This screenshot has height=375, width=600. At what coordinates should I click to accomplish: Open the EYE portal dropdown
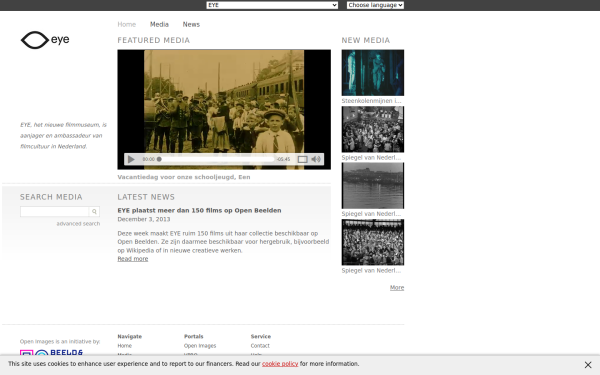(x=272, y=5)
